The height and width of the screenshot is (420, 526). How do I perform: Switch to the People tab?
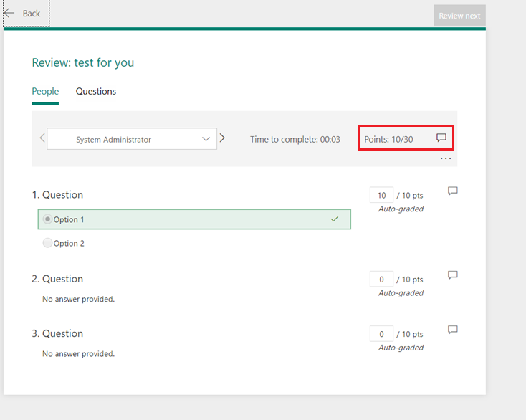pyautogui.click(x=45, y=91)
